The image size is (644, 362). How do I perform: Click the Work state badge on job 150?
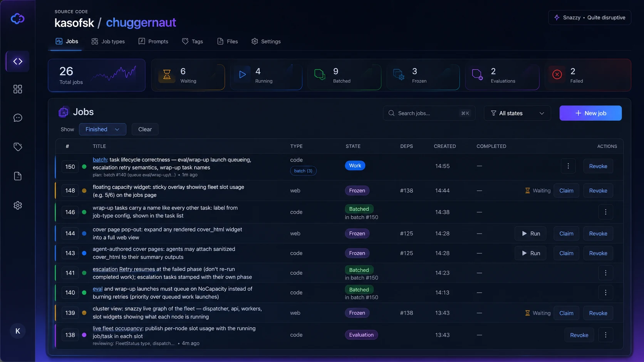(355, 165)
